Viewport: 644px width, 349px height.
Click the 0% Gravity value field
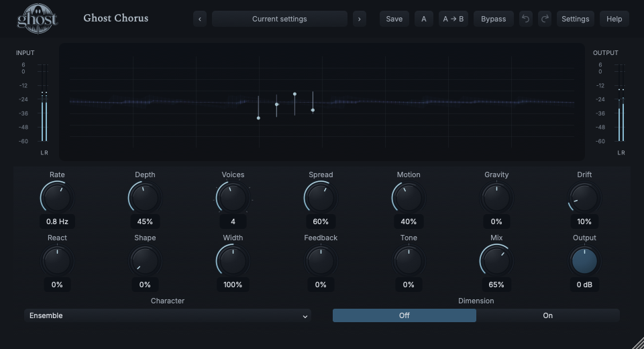tap(496, 221)
